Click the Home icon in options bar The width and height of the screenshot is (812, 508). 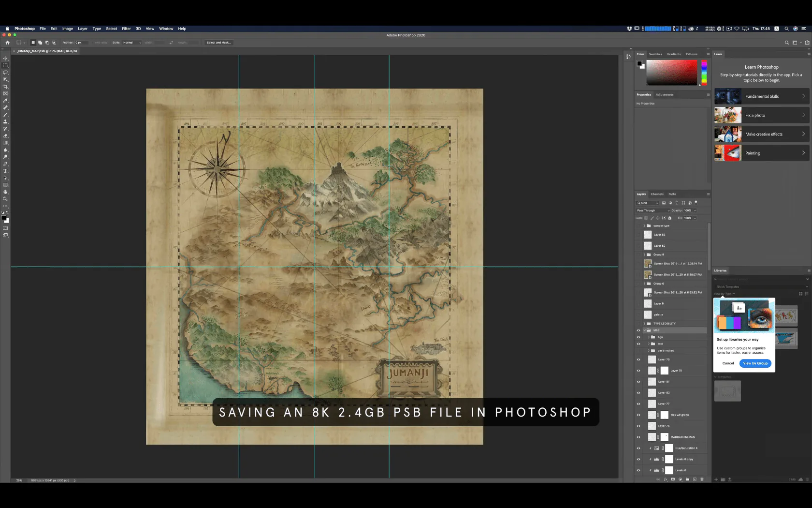coord(7,43)
